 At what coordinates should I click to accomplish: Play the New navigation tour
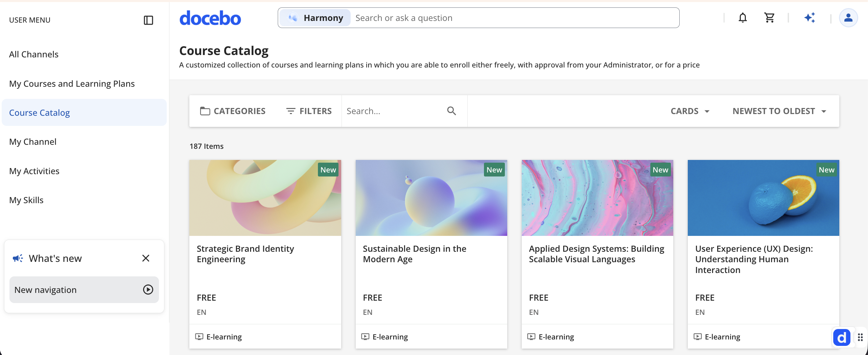(148, 290)
